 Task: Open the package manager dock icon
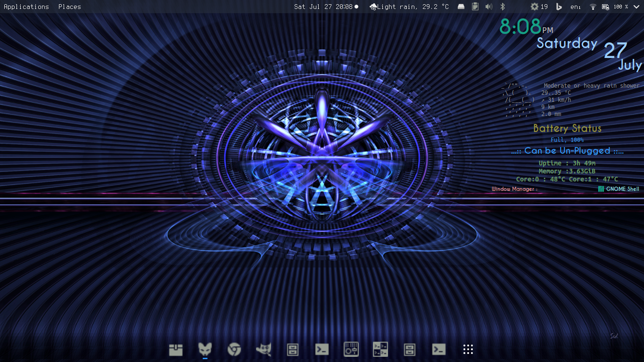click(175, 349)
